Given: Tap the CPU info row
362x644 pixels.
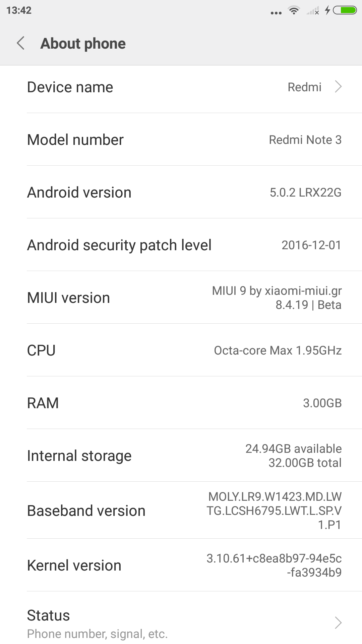Looking at the screenshot, I should point(181,351).
